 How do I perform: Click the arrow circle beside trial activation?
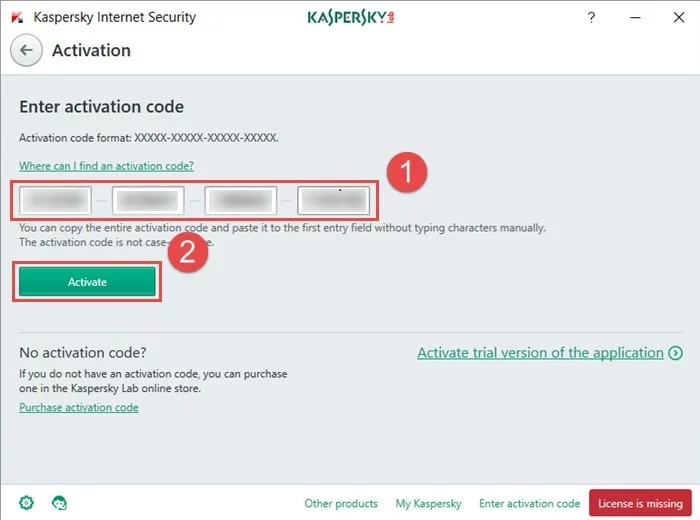[676, 353]
